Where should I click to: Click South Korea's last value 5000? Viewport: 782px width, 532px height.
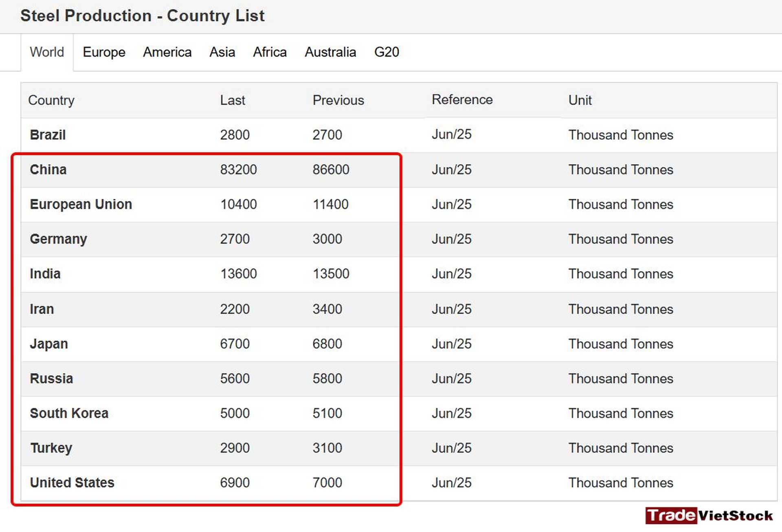click(x=235, y=413)
